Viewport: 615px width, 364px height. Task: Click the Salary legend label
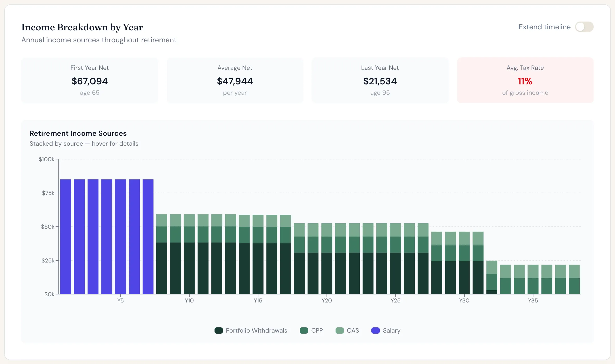pyautogui.click(x=392, y=331)
